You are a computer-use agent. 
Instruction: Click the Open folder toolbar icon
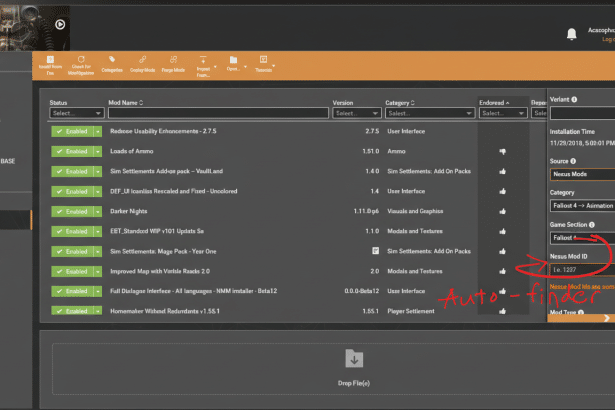(233, 60)
